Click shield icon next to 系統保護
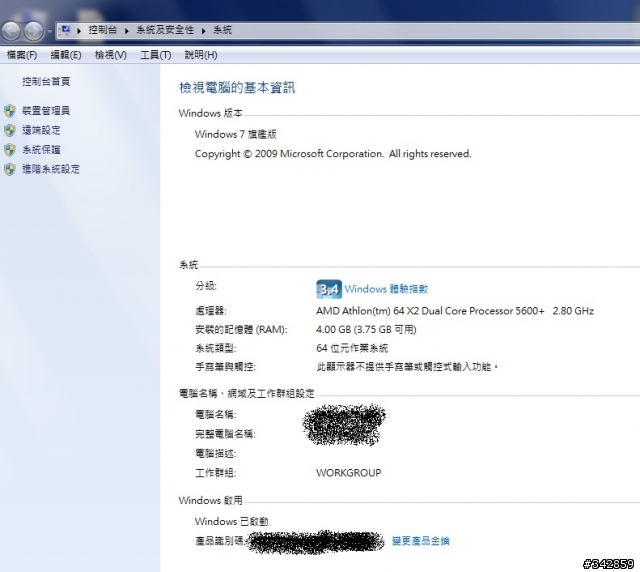Image resolution: width=640 pixels, height=572 pixels. pos(10,150)
